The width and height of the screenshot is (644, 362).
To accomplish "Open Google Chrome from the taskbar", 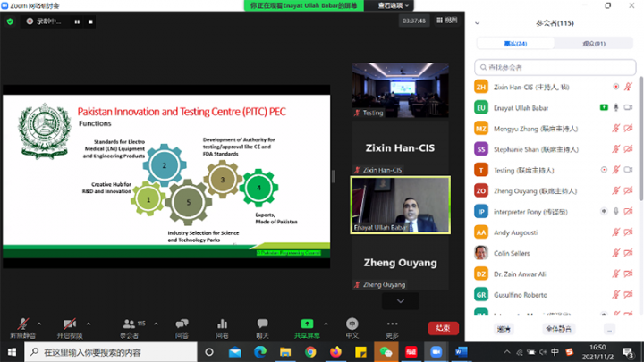I will click(310, 352).
